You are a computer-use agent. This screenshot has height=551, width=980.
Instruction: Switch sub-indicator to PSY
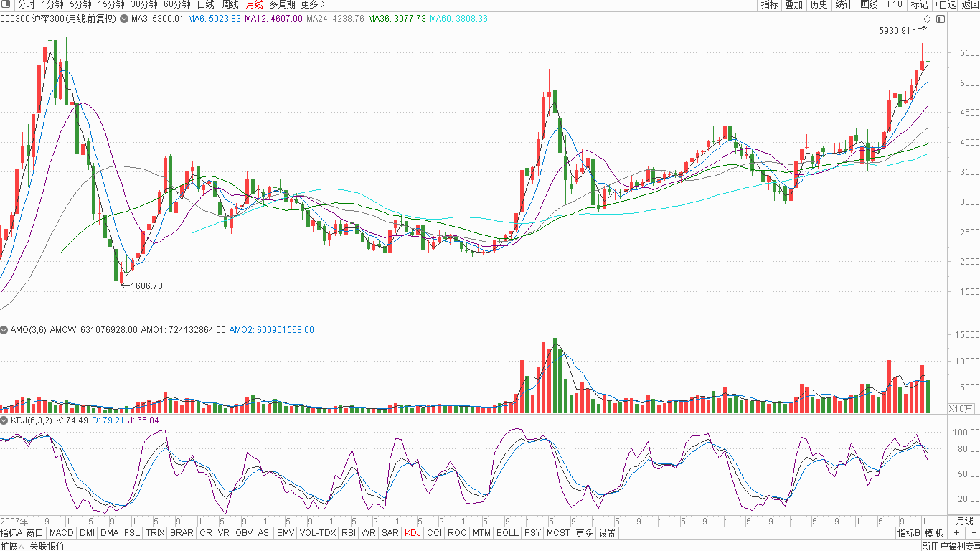click(532, 533)
